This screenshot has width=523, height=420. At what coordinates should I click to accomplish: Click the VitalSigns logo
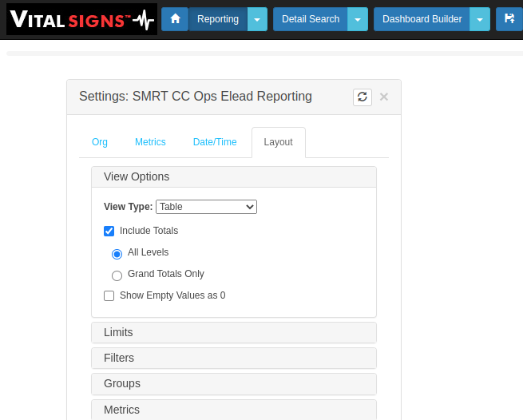pos(81,19)
